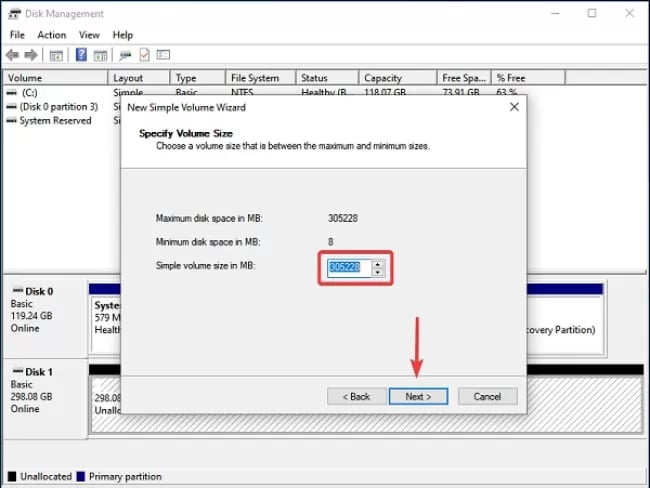Click the Simple volume size input field
This screenshot has width=650, height=488.
(x=349, y=267)
